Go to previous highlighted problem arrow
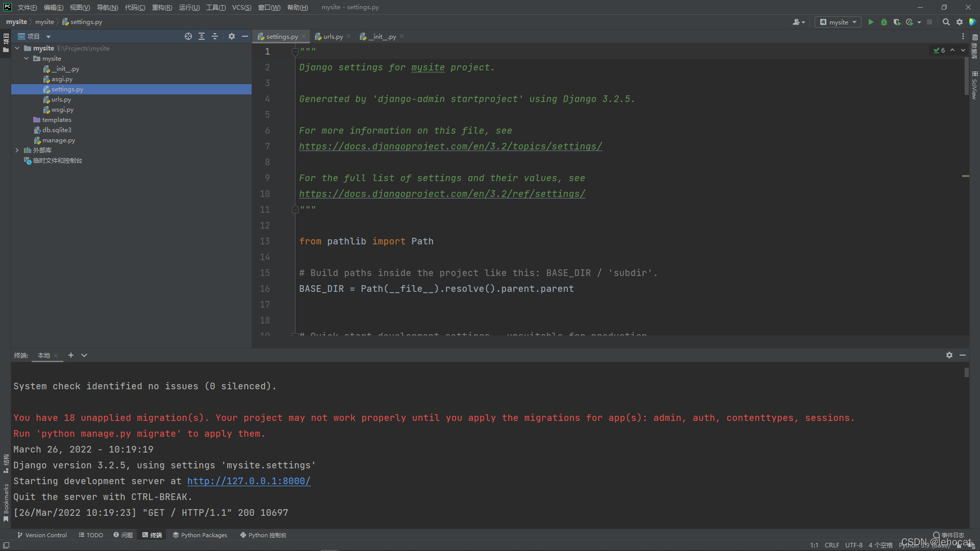The image size is (980, 551). (x=952, y=50)
